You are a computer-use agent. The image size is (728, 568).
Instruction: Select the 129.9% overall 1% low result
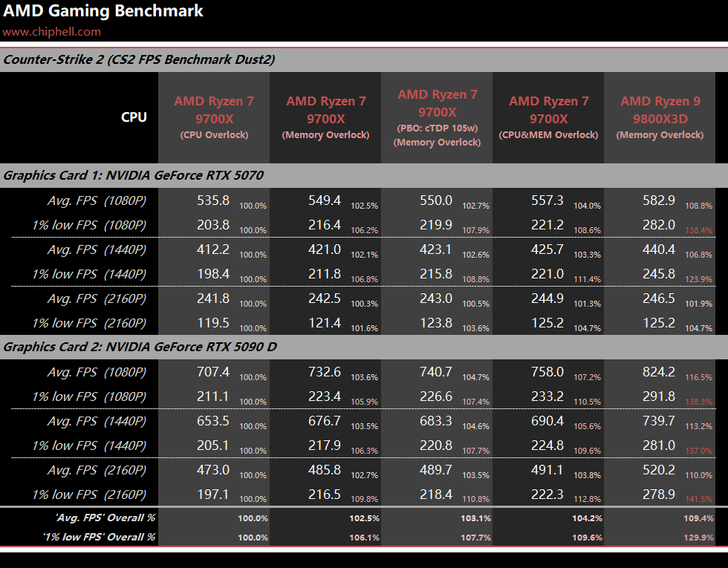click(698, 537)
